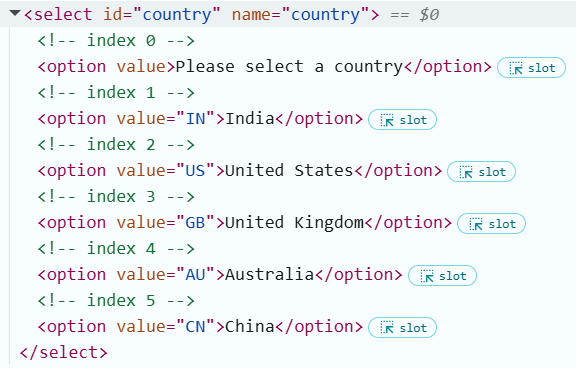Viewport: 576px width, 368px height.
Task: Click slot badge beside Australia option
Action: pos(442,275)
